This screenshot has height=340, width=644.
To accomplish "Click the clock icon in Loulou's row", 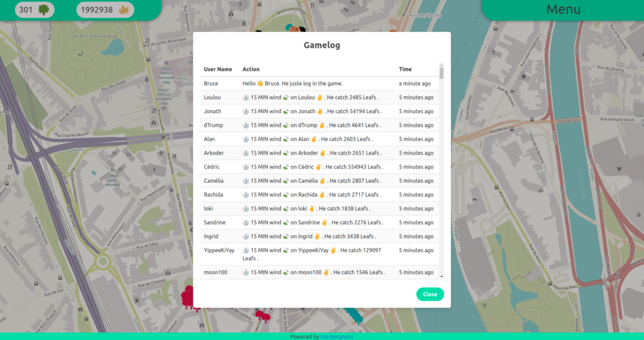I will [x=246, y=97].
